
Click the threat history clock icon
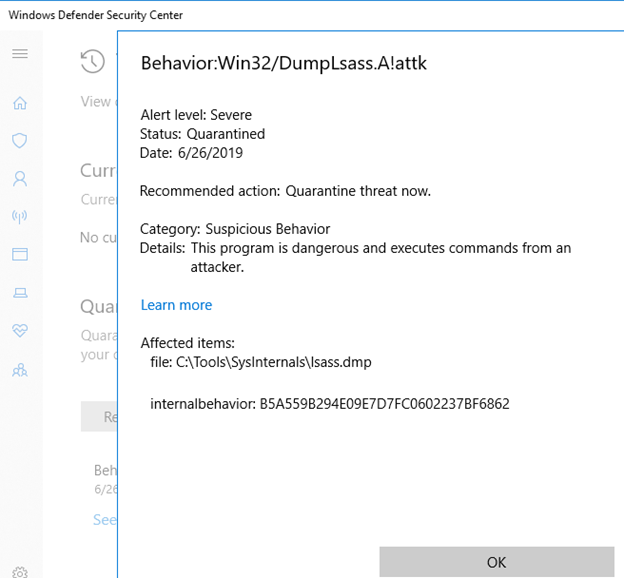pos(93,61)
